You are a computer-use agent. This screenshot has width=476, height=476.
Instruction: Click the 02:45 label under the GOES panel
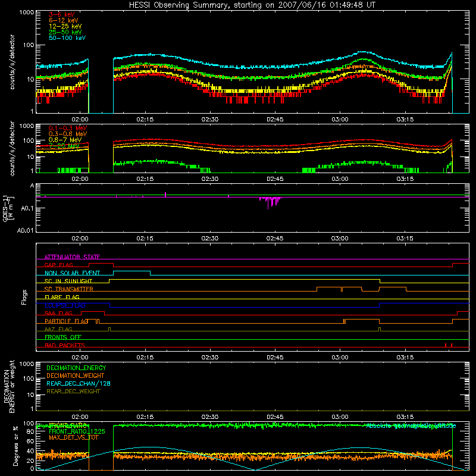[x=275, y=239]
